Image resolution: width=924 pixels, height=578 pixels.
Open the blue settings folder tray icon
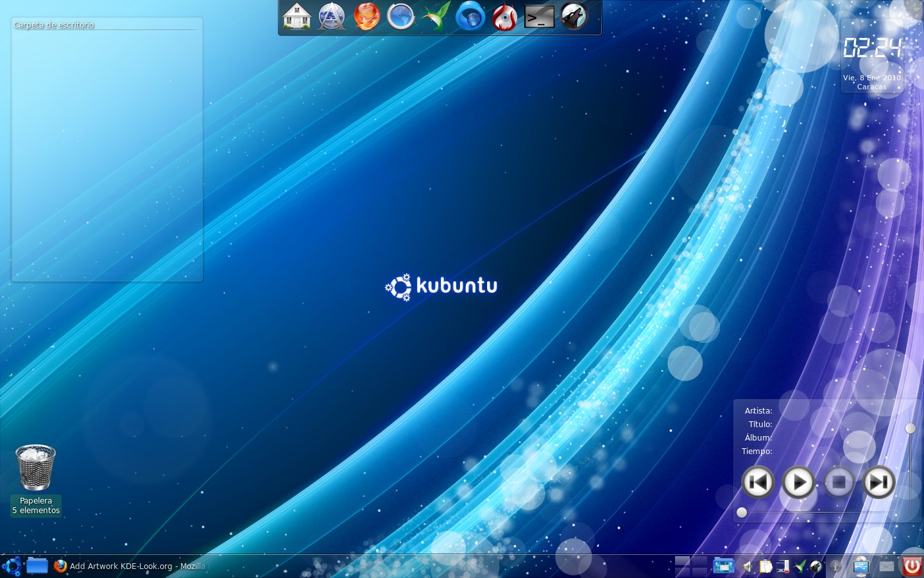pyautogui.click(x=723, y=566)
